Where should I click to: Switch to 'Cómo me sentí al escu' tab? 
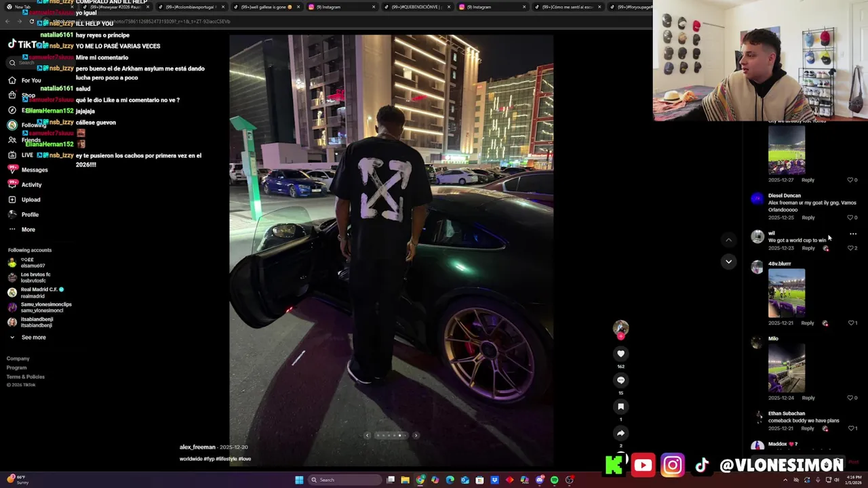(x=566, y=7)
